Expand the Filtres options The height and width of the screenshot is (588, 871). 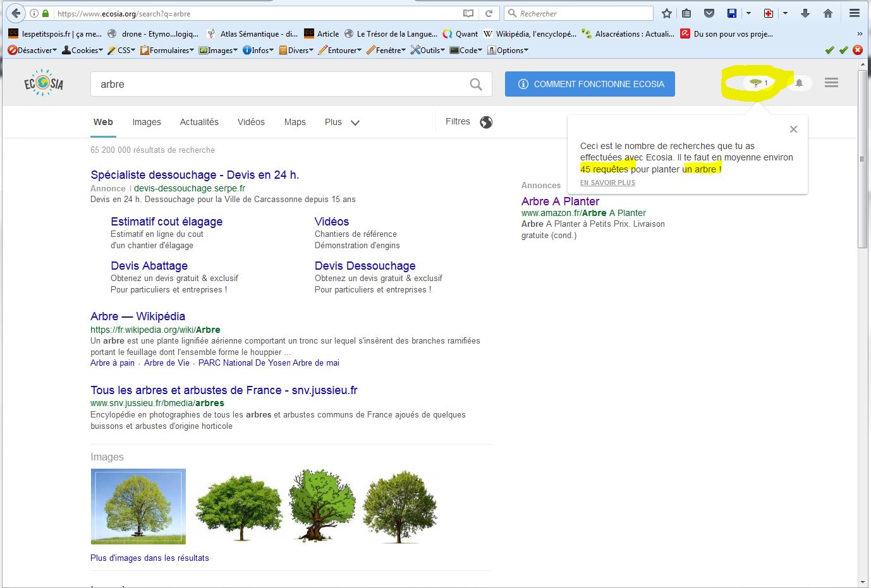click(458, 121)
